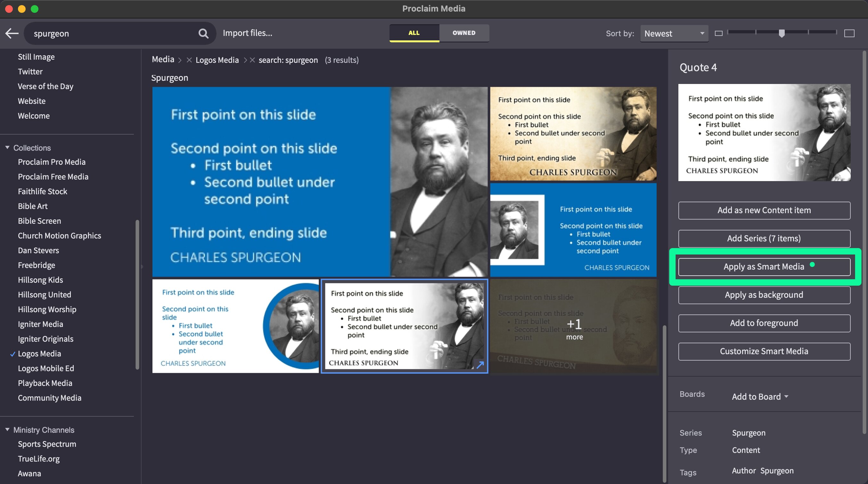This screenshot has width=868, height=484.
Task: Click Import files...
Action: tap(247, 33)
